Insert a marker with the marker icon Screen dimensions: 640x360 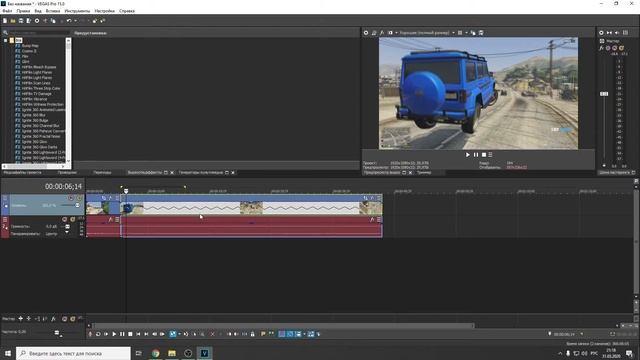pos(263,334)
